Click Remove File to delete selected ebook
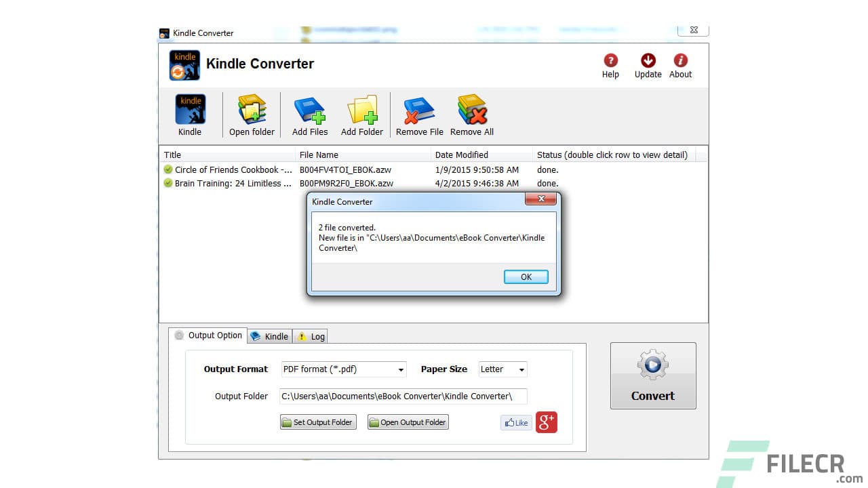The height and width of the screenshot is (488, 868). (x=418, y=114)
